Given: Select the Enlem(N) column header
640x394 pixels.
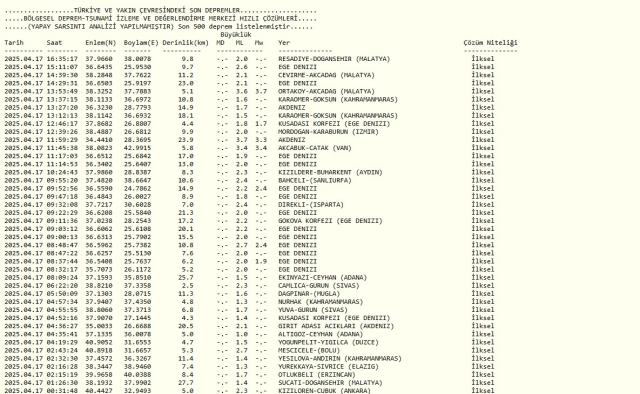Looking at the screenshot, I should tap(100, 42).
